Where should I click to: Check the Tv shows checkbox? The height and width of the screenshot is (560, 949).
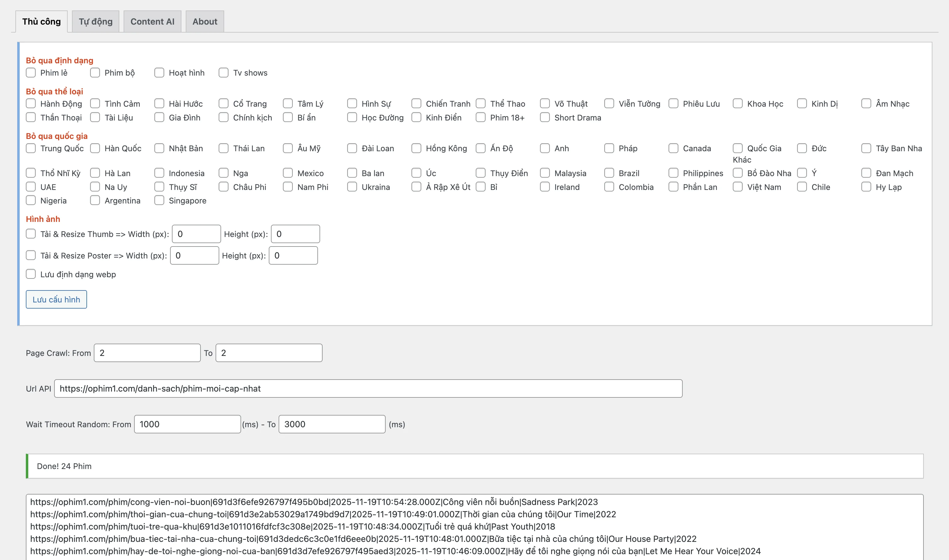[224, 73]
